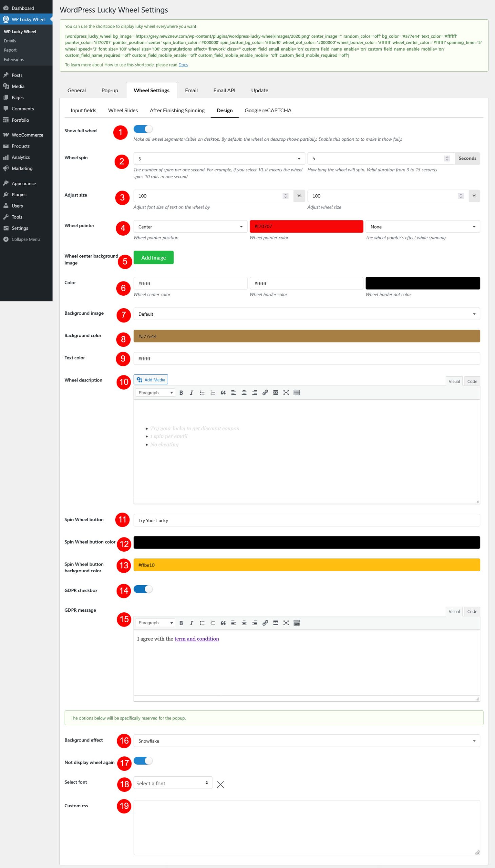Open the Background effect Snowflake dropdown

[306, 741]
